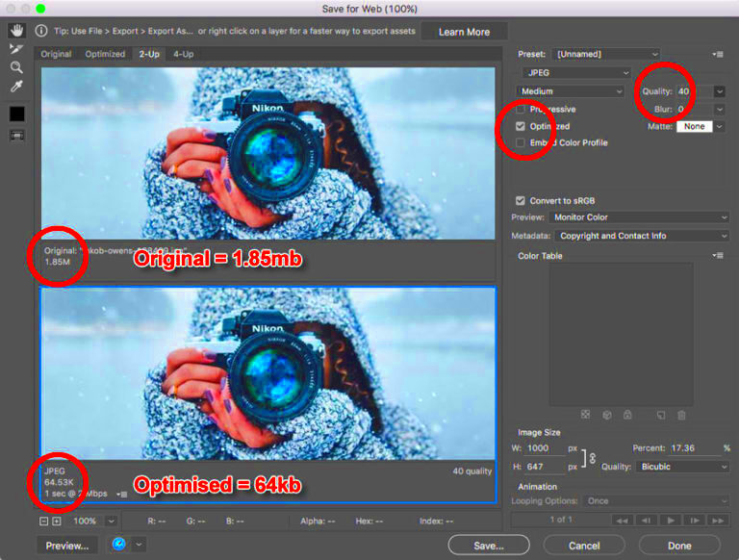Open the Quality value slider arrow
This screenshot has width=739, height=560.
point(719,91)
